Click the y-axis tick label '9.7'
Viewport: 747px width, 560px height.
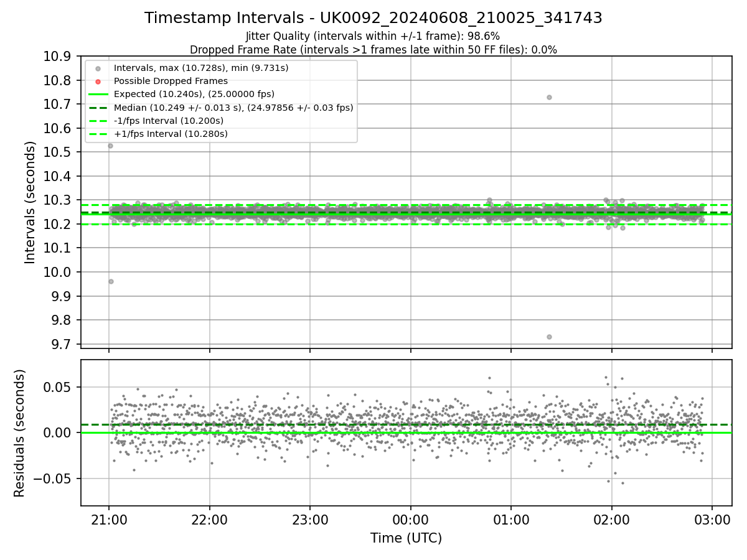tap(60, 344)
